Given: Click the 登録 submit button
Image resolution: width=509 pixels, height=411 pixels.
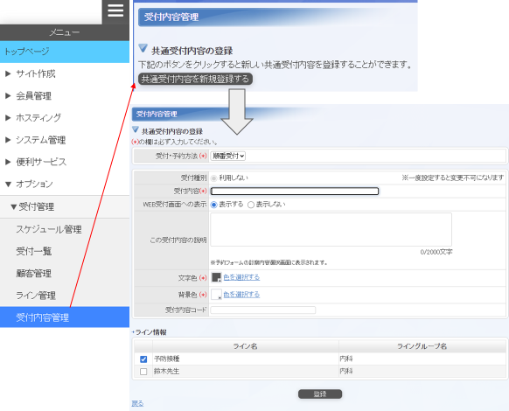Looking at the screenshot, I should [320, 394].
